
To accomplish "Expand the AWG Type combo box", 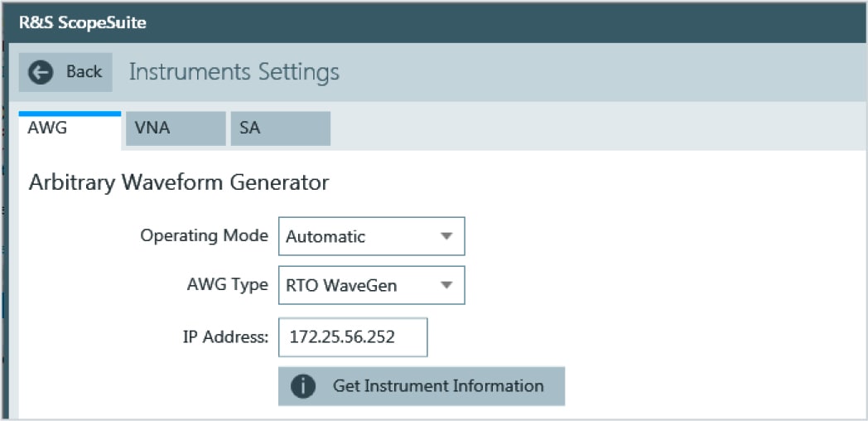I will pyautogui.click(x=371, y=285).
